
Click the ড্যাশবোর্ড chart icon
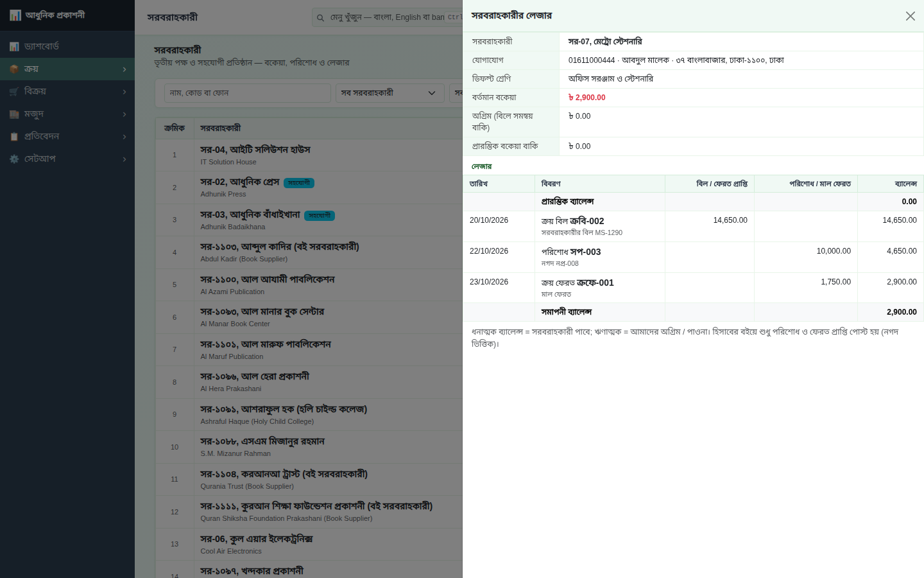coord(14,47)
